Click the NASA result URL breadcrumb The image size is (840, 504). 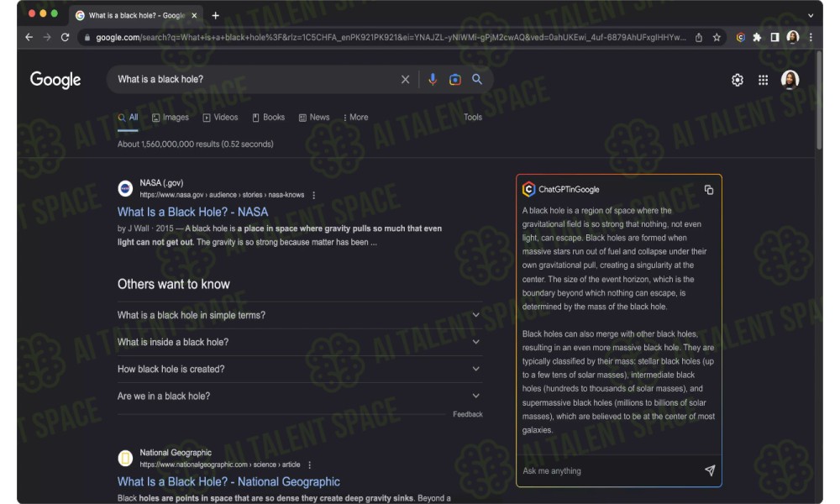tap(222, 195)
